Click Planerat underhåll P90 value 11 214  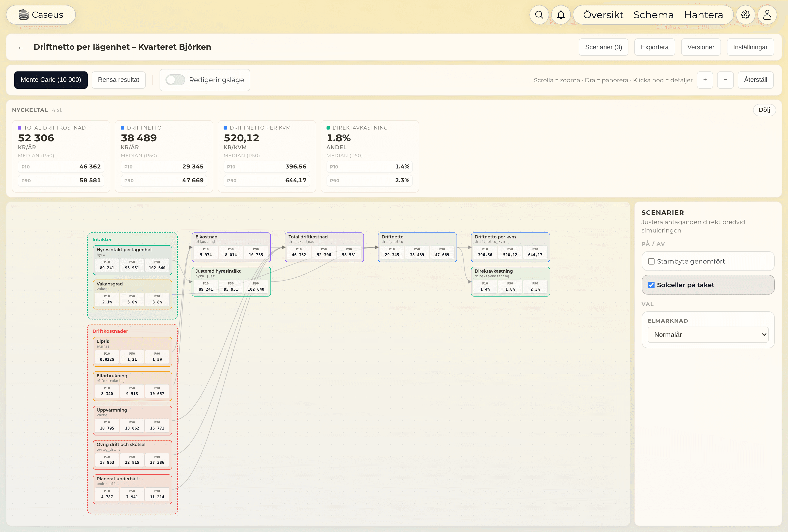157,497
